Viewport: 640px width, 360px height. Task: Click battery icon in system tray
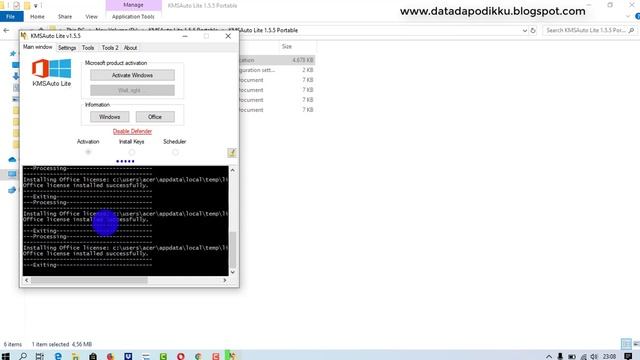click(x=572, y=357)
